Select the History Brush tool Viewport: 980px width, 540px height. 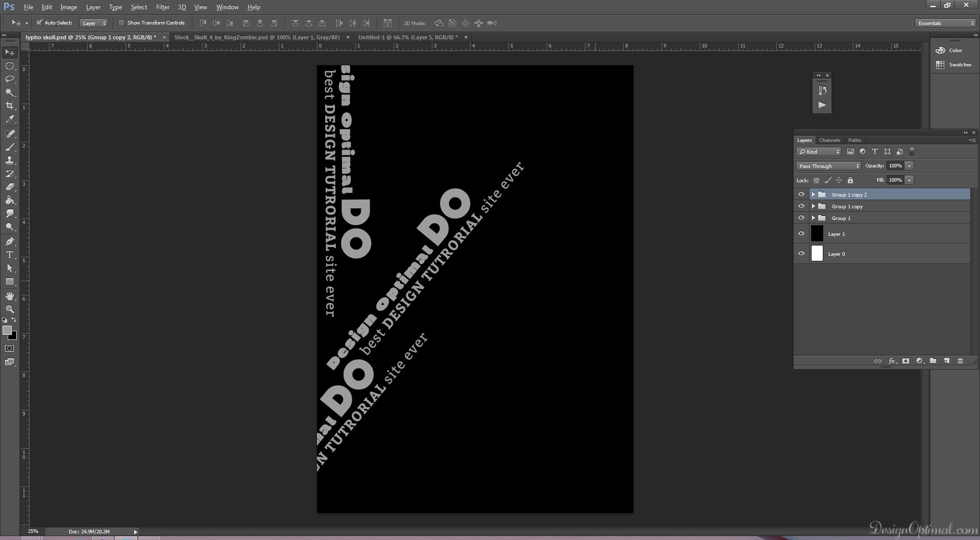click(10, 174)
